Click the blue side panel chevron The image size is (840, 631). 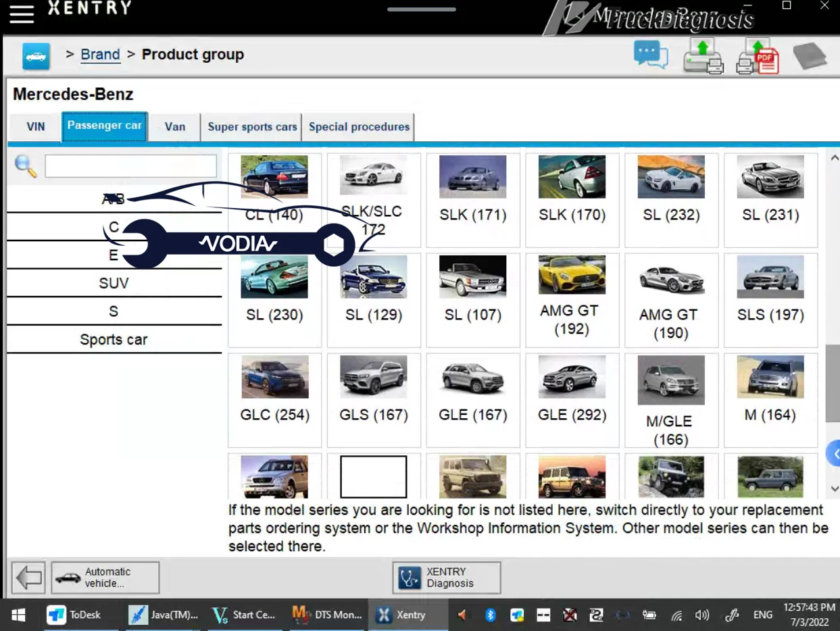coord(833,453)
